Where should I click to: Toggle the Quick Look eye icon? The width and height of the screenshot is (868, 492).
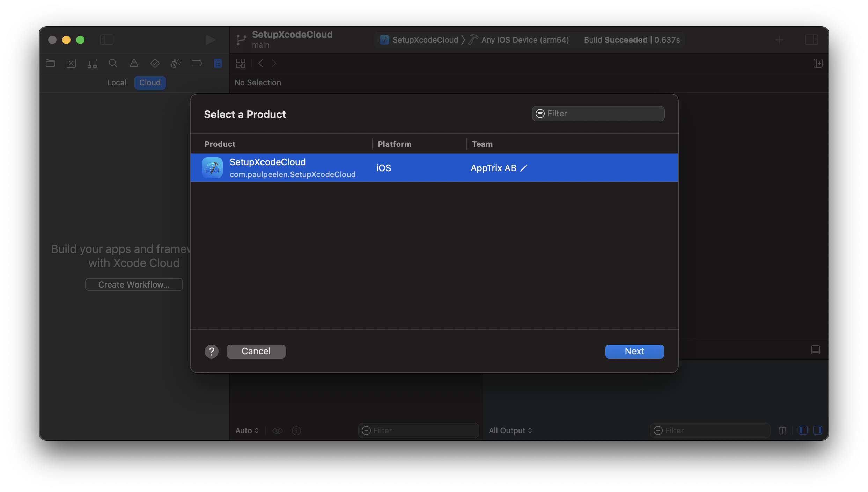278,430
